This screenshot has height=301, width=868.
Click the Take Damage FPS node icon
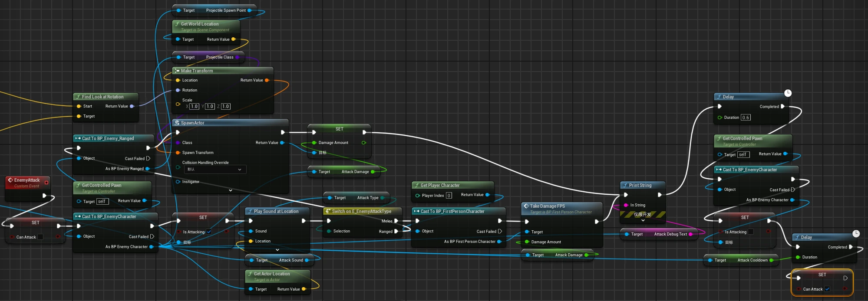point(526,206)
